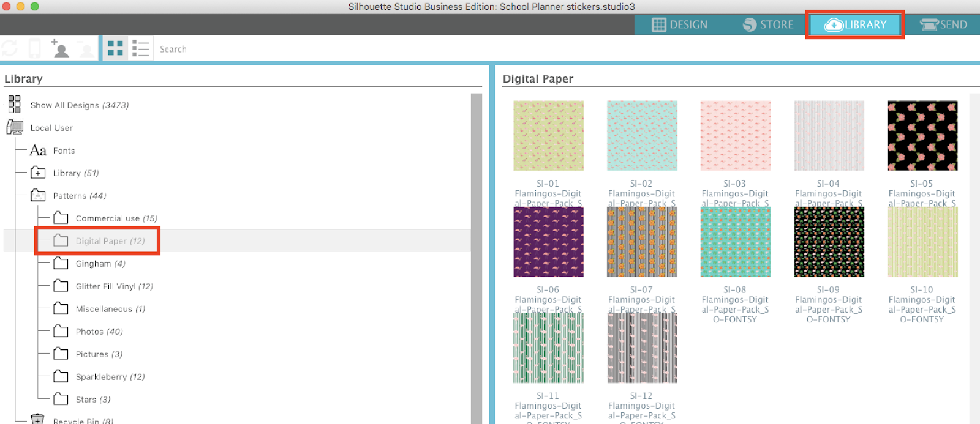
Task: Open the Fonts entry
Action: [64, 151]
